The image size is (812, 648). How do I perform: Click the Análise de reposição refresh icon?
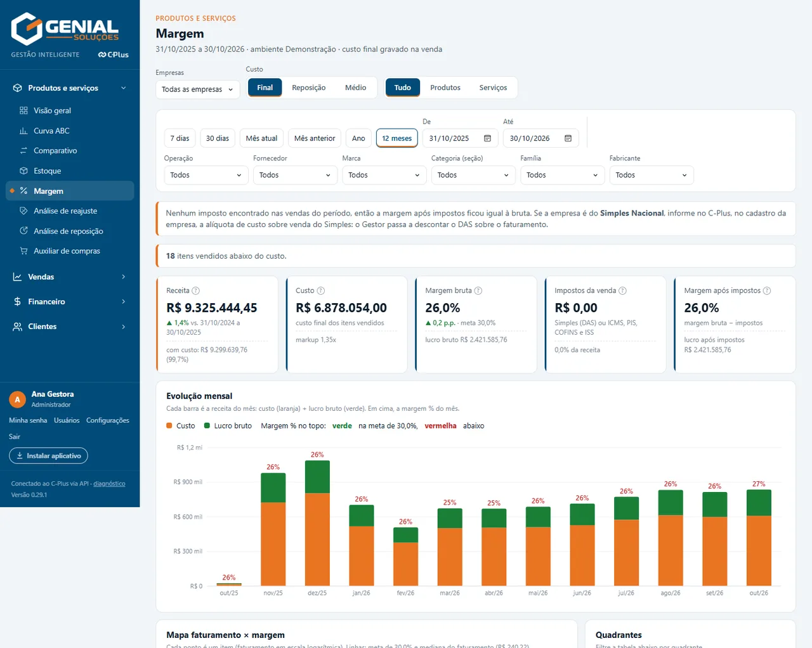coord(23,231)
